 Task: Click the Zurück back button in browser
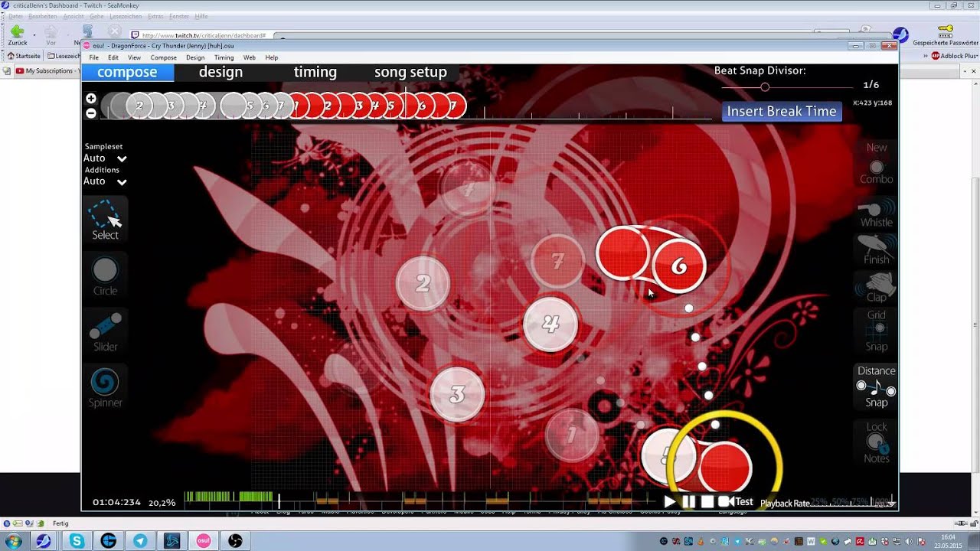18,34
